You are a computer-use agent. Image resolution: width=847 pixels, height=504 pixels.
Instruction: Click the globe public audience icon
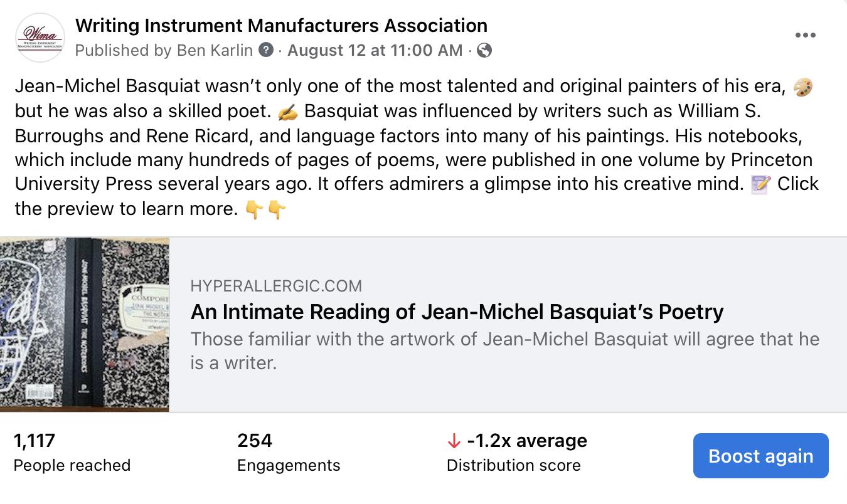(484, 50)
